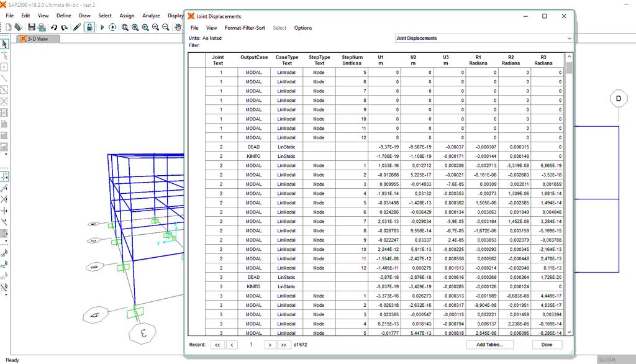This screenshot has width=636, height=364.
Task: Toggle the Lock/Unlock Model padlock icon
Action: pos(89,27)
